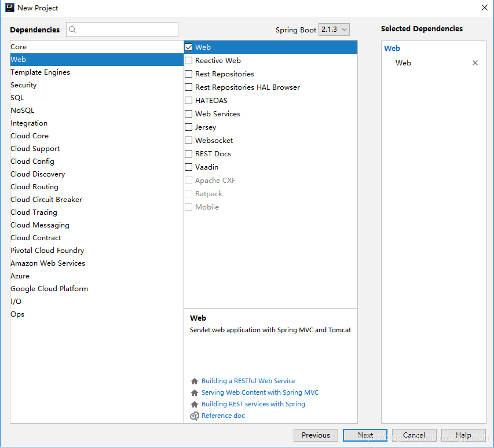Click the Previous button

click(316, 435)
